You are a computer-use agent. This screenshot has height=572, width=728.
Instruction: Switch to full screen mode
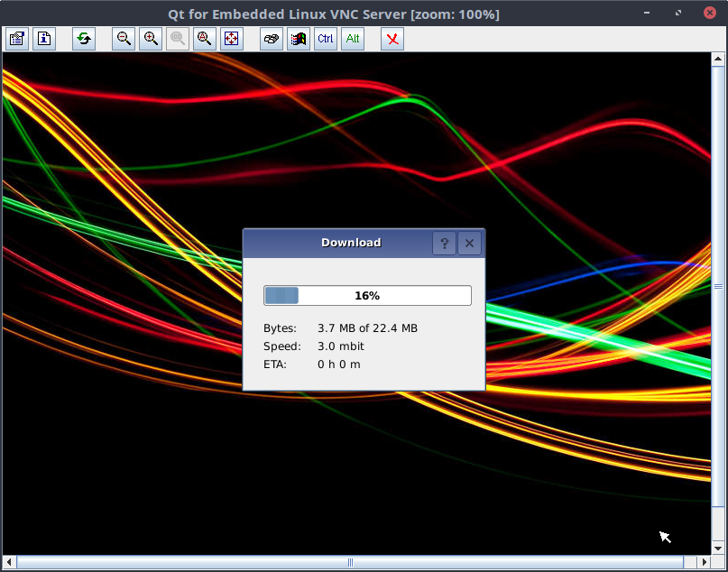pos(232,39)
